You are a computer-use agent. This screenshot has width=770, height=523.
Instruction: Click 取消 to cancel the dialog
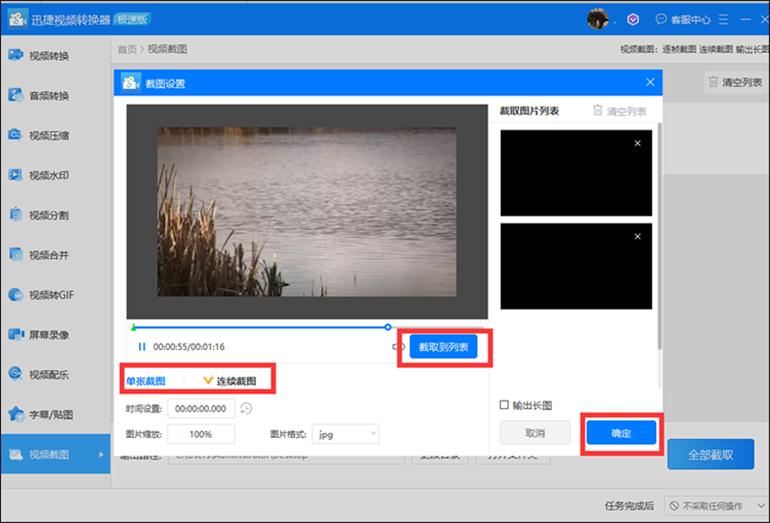pyautogui.click(x=535, y=433)
